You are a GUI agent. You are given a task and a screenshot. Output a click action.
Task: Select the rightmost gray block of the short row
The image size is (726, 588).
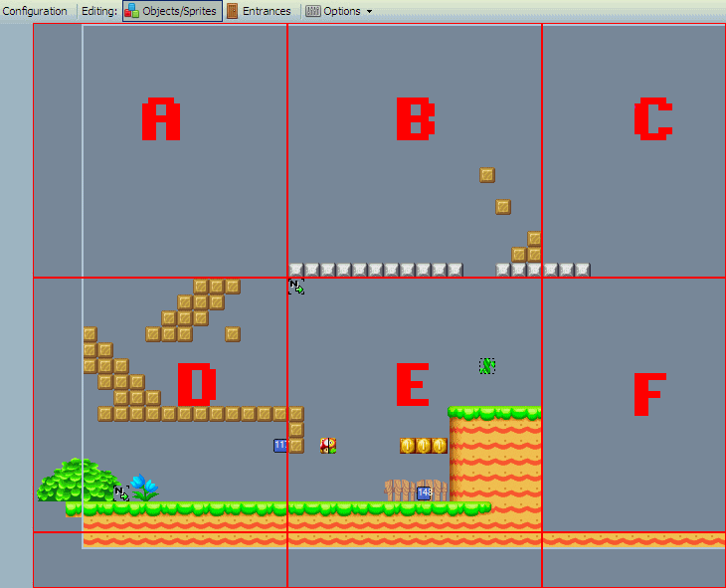tap(583, 271)
